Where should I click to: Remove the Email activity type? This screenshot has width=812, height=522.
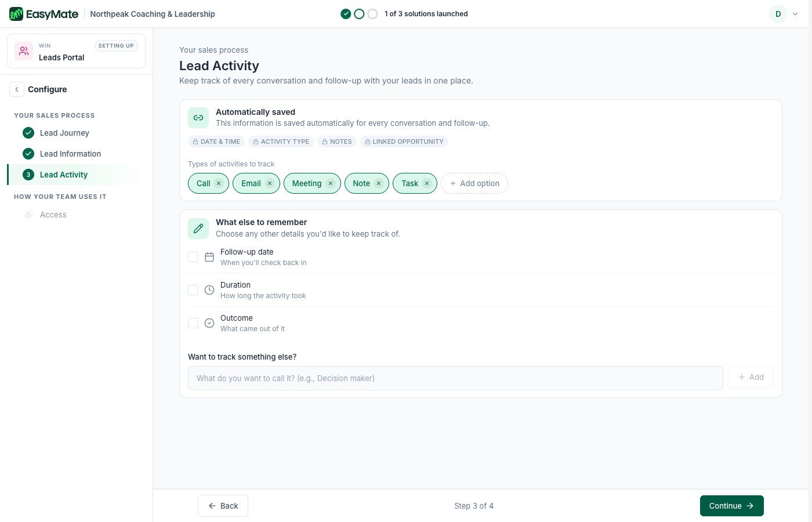(x=270, y=183)
